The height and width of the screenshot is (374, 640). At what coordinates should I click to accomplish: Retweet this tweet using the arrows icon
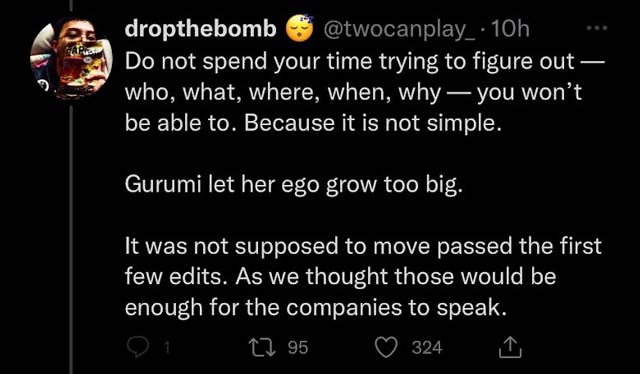click(x=264, y=347)
